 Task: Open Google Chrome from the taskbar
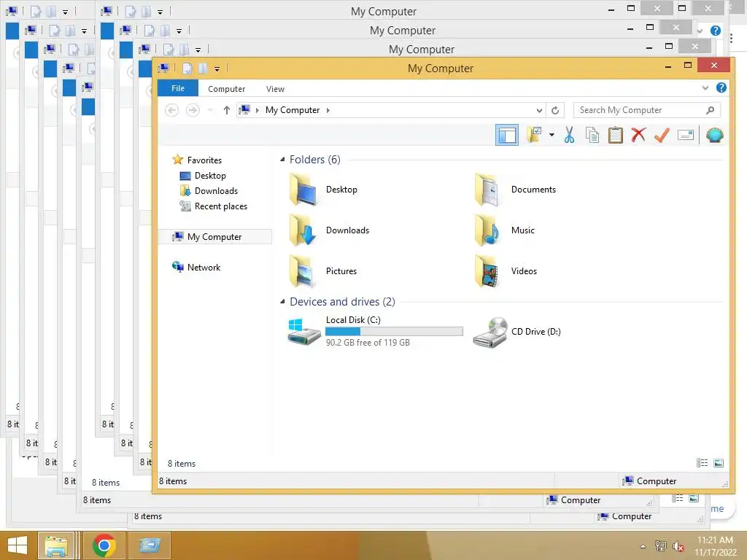(104, 545)
